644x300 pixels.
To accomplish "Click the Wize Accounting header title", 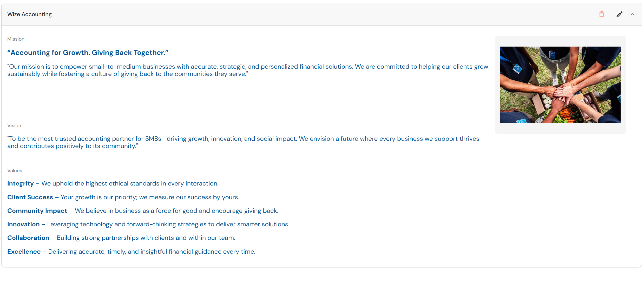I will (x=29, y=14).
